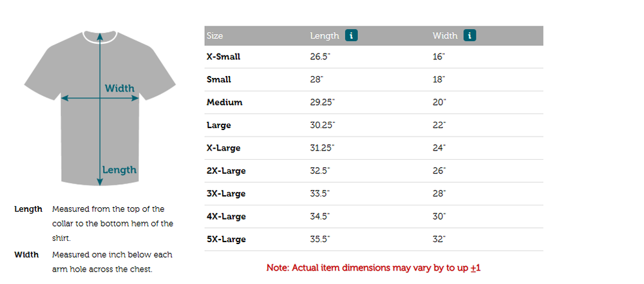Select the Medium size row label

pyautogui.click(x=224, y=102)
